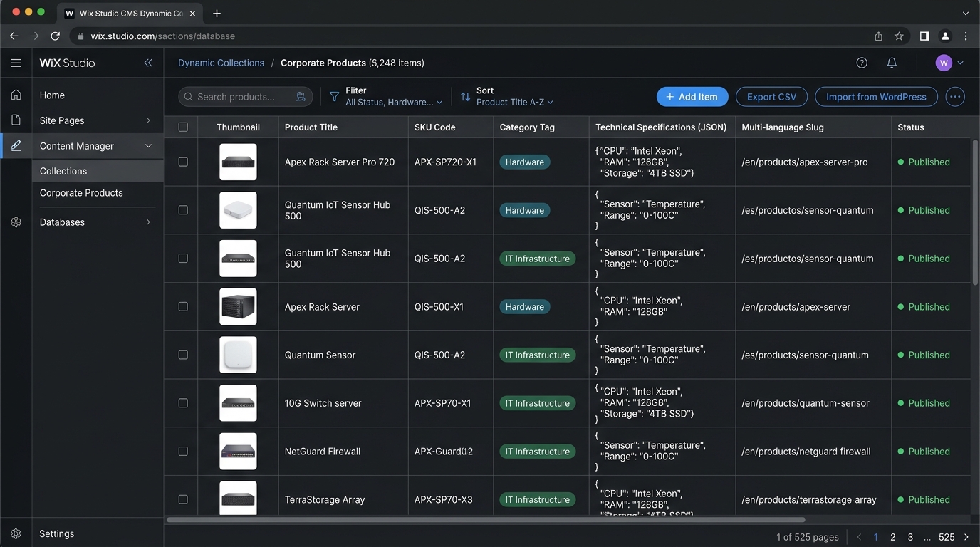
Task: Check the Apex Rack Server Pro 720 row
Action: pos(183,162)
